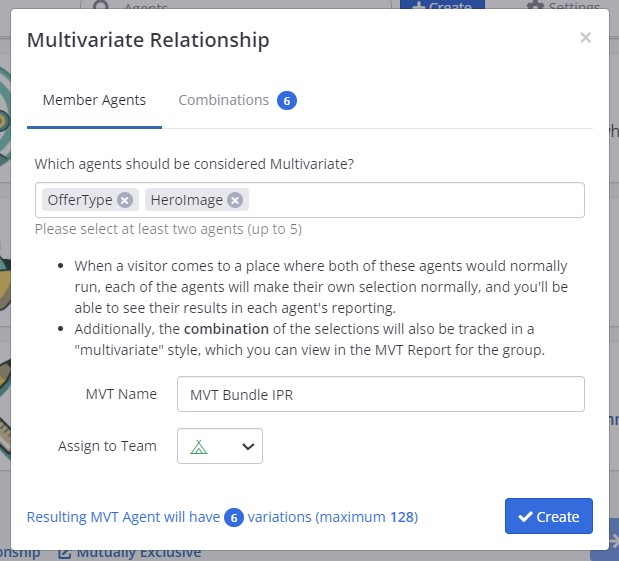Remove the OfferType agent tag
The height and width of the screenshot is (561, 619).
point(125,200)
